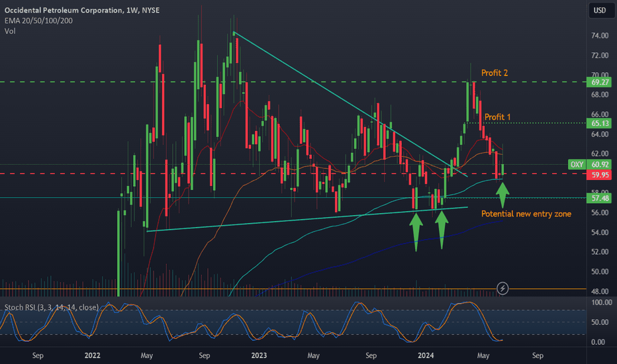Click the 2024 time axis label
Viewport: 617px width, 364px height.
[426, 355]
